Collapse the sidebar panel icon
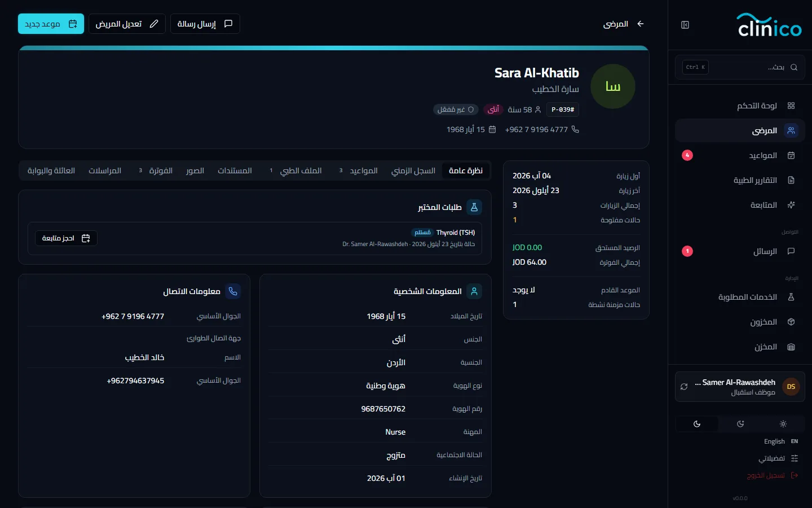The height and width of the screenshot is (508, 812). (x=685, y=25)
